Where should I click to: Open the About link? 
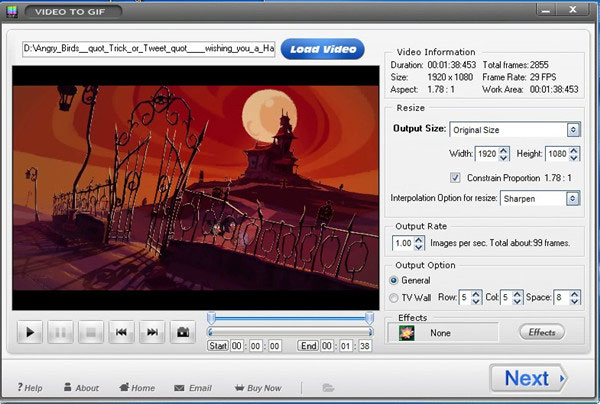tap(81, 388)
